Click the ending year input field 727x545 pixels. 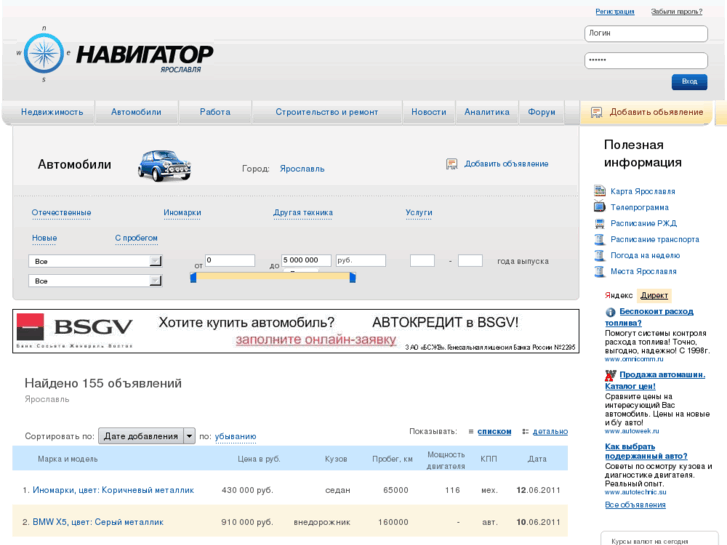coord(470,260)
